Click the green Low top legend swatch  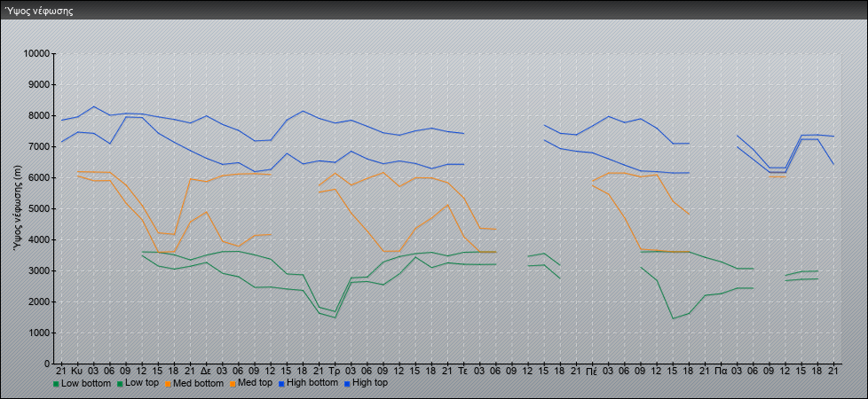point(122,383)
